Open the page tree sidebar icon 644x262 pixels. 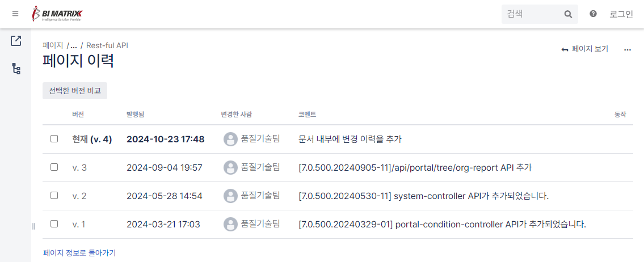click(16, 69)
